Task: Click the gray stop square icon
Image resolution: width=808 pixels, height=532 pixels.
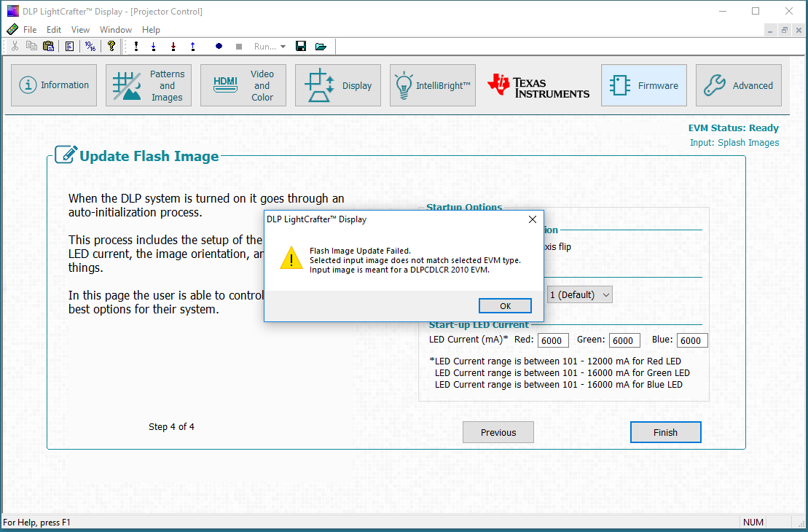Action: (238, 47)
